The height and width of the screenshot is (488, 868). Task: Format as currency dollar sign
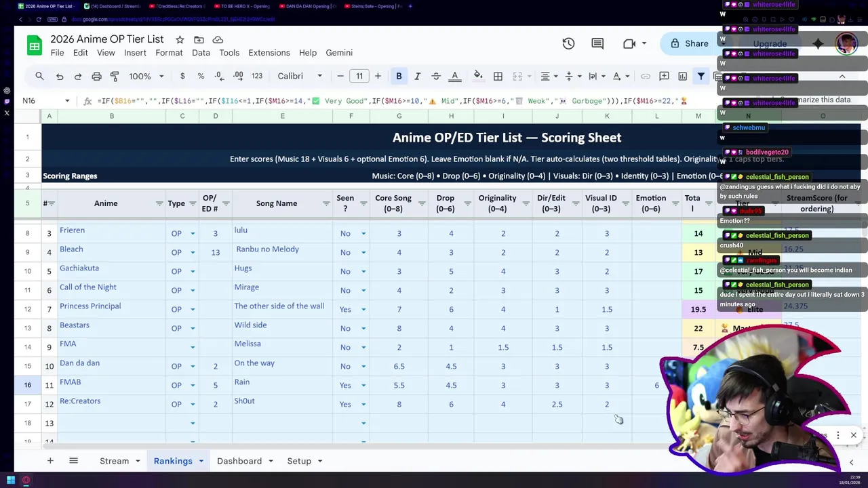coord(182,76)
